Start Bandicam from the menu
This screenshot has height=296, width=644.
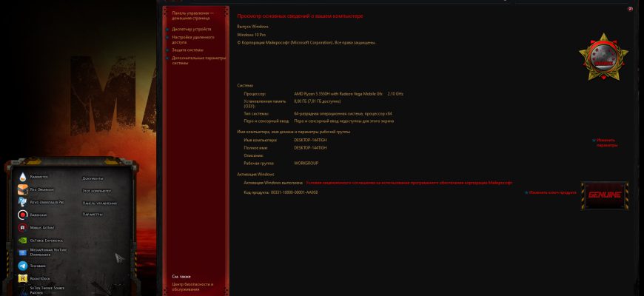23,215
